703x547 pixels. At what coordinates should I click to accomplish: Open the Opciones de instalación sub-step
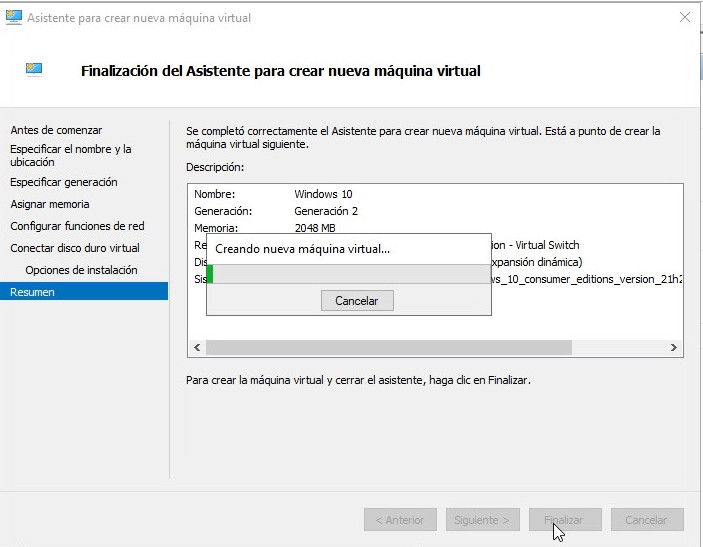click(x=81, y=270)
